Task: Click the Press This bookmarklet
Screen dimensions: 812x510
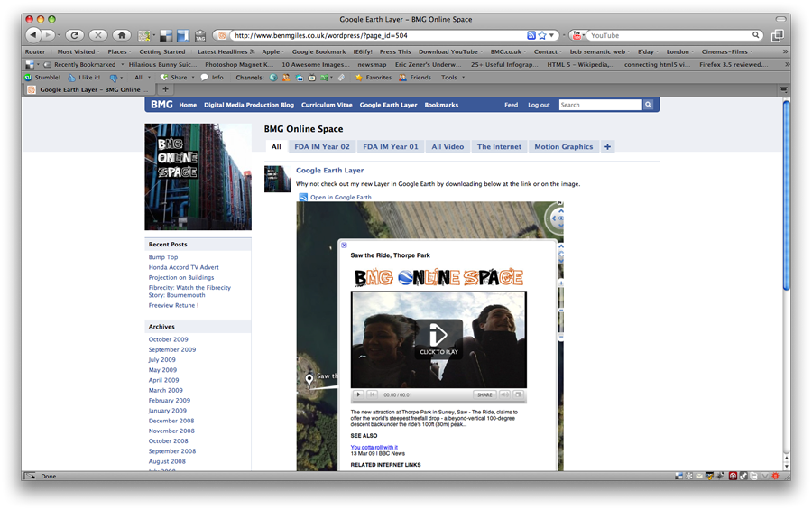Action: click(395, 51)
